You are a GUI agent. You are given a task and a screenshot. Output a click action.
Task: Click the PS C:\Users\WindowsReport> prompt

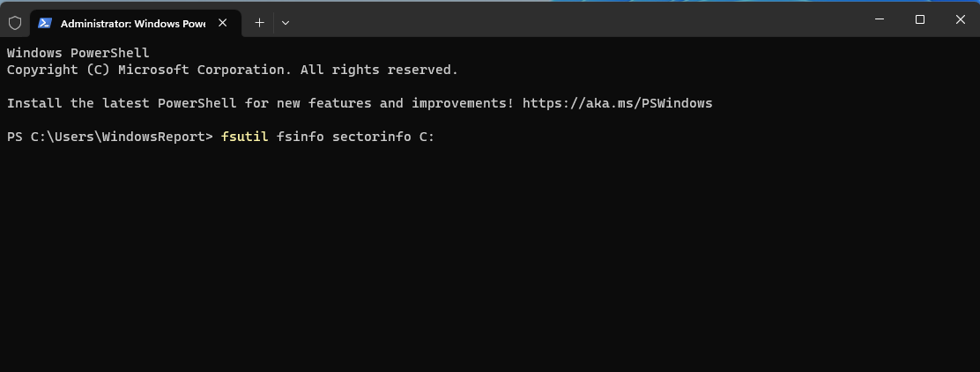click(109, 137)
